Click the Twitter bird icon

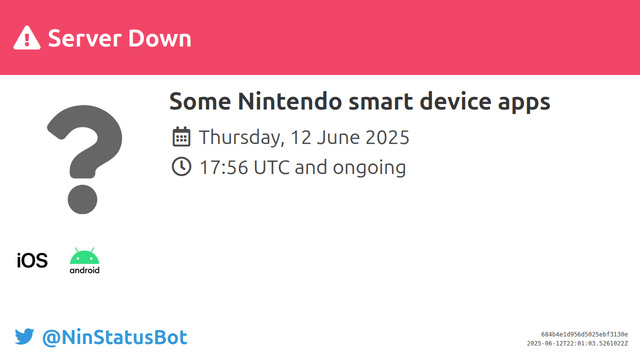24,337
